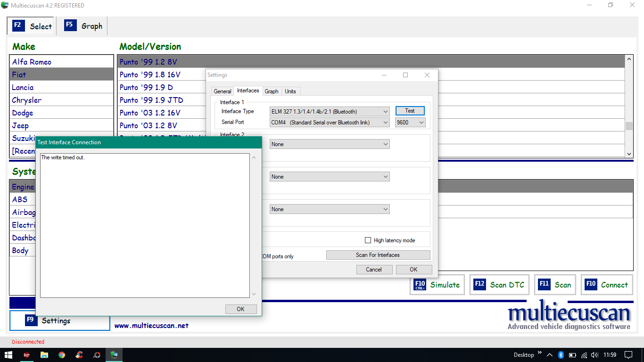Open the Graph tab in Settings

272,91
